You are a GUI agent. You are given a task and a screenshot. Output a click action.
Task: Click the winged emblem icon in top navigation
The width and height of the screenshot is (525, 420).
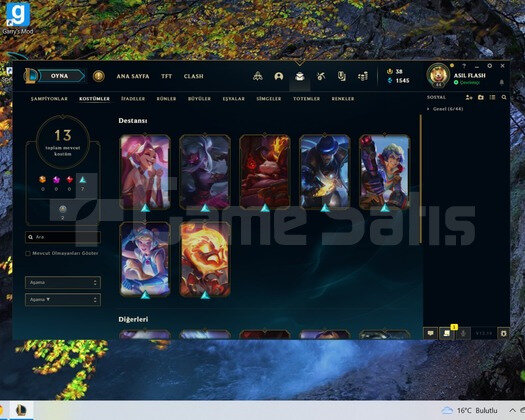click(257, 76)
